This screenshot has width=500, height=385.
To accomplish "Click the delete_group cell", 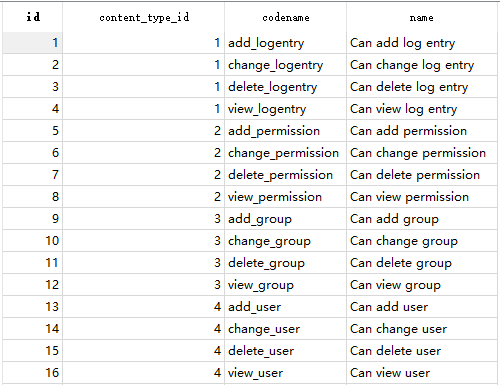I will [x=286, y=263].
